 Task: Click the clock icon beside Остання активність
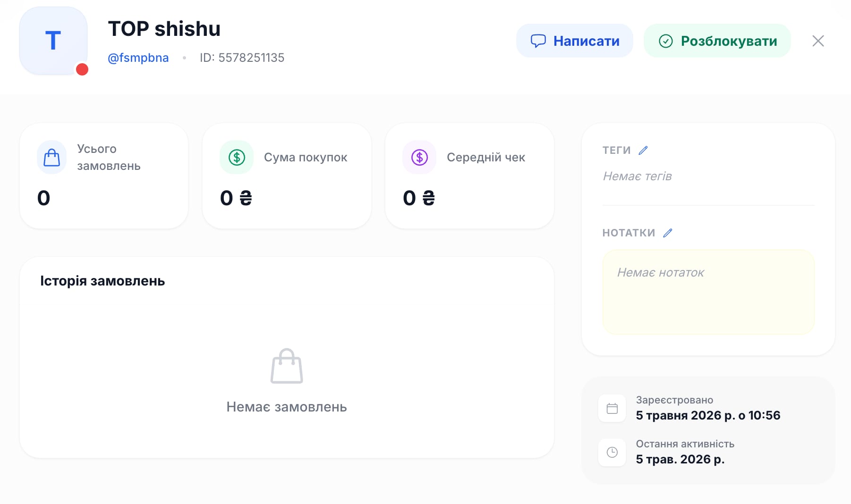(x=612, y=452)
